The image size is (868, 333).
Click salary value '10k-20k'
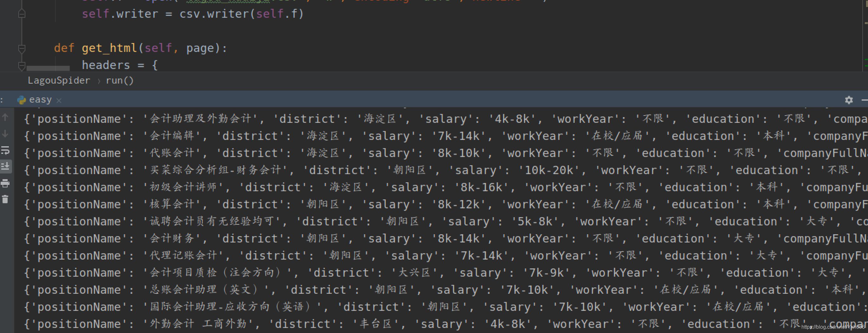549,170
